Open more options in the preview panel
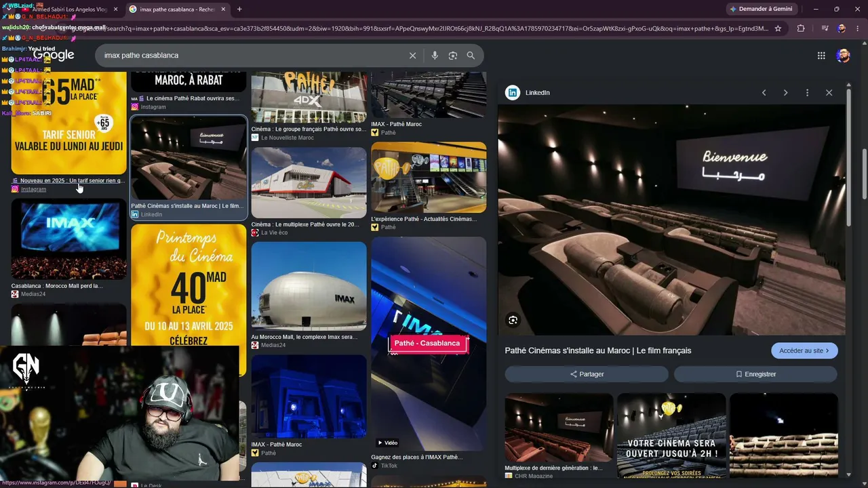 pyautogui.click(x=807, y=93)
